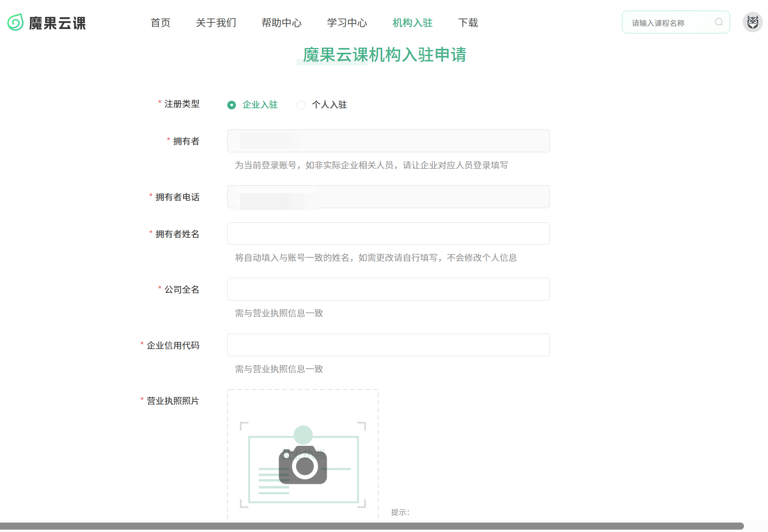Click the hint starting 为当前登录账号
This screenshot has height=532, width=768.
[x=371, y=165]
